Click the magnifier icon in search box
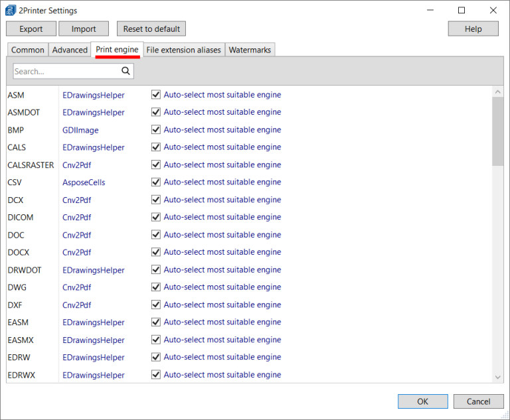Viewport: 510px width, 420px height. click(126, 71)
